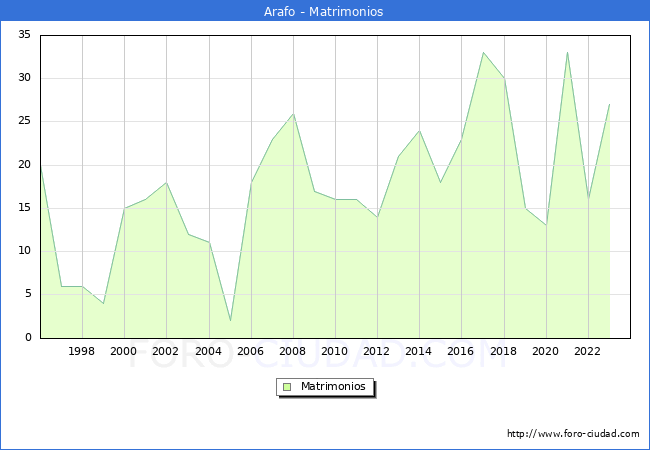Click the 2004 x-axis year label
This screenshot has height=450, width=650.
(208, 352)
